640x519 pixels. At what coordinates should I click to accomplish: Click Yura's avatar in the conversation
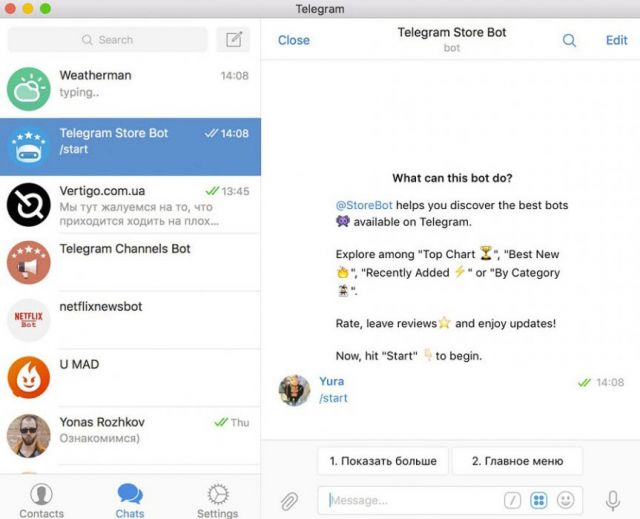tap(294, 390)
